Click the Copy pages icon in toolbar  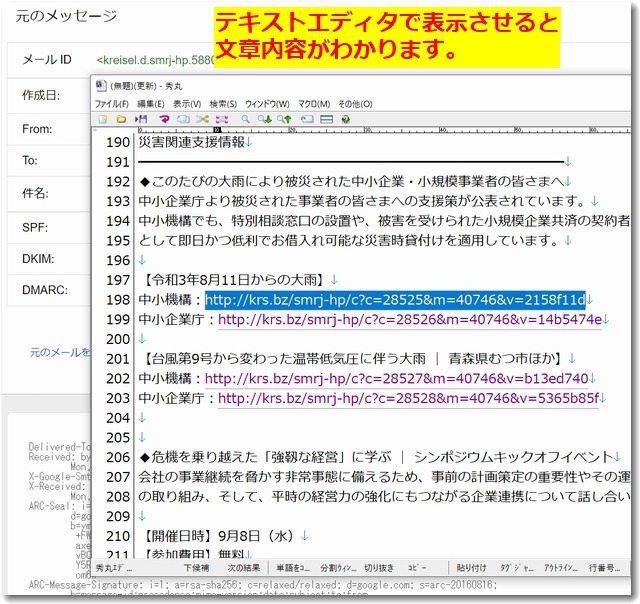(183, 119)
